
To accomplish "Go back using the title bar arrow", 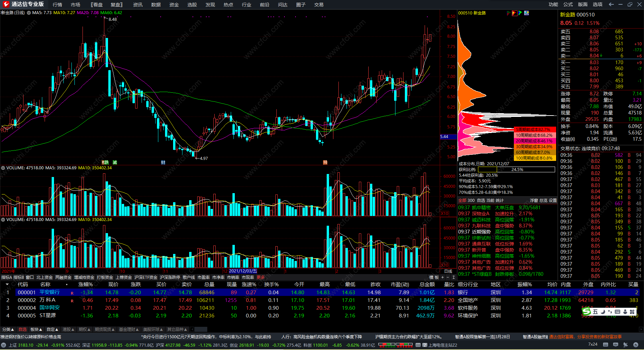I will 611,4.
